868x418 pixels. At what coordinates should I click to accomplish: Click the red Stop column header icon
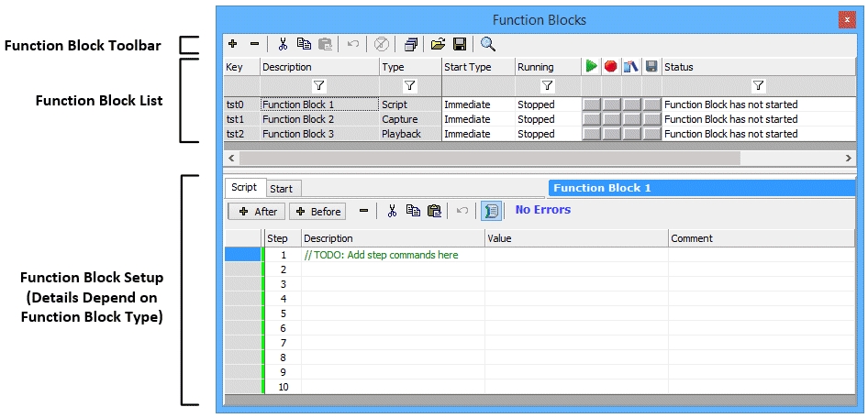(x=611, y=67)
